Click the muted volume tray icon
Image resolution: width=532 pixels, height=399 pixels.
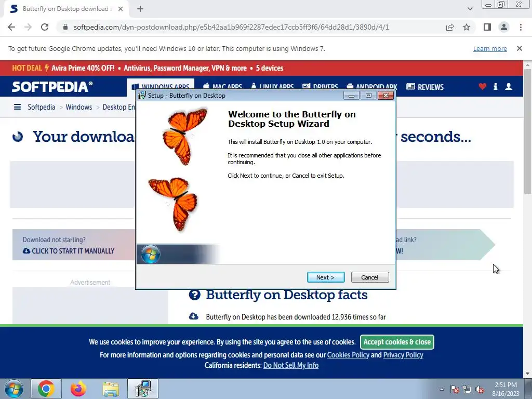480,389
